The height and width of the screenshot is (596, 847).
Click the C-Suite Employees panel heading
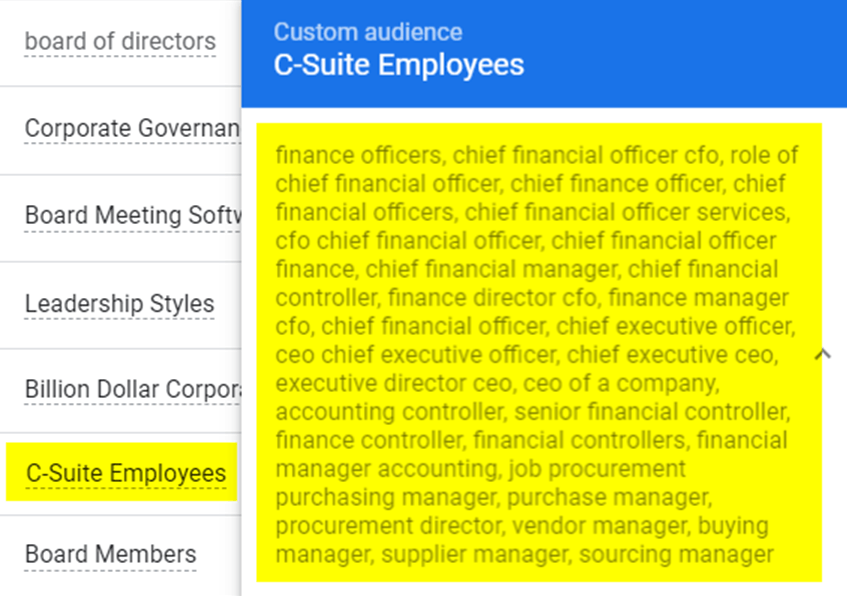coord(399,66)
